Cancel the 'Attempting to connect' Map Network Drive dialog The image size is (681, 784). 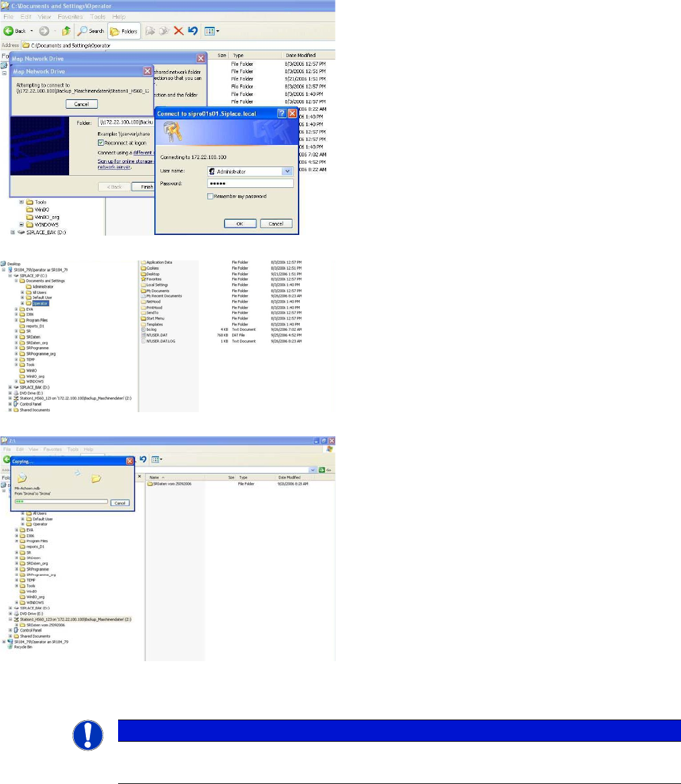click(81, 105)
